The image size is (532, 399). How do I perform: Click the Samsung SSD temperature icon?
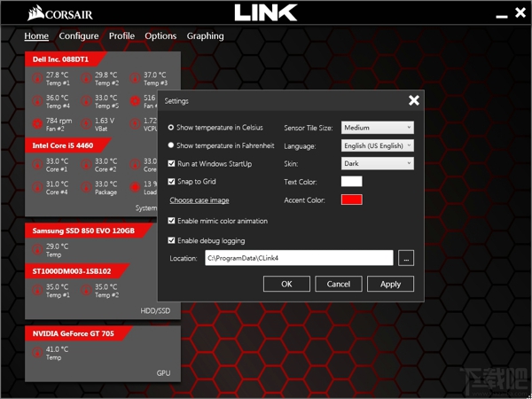[38, 250]
